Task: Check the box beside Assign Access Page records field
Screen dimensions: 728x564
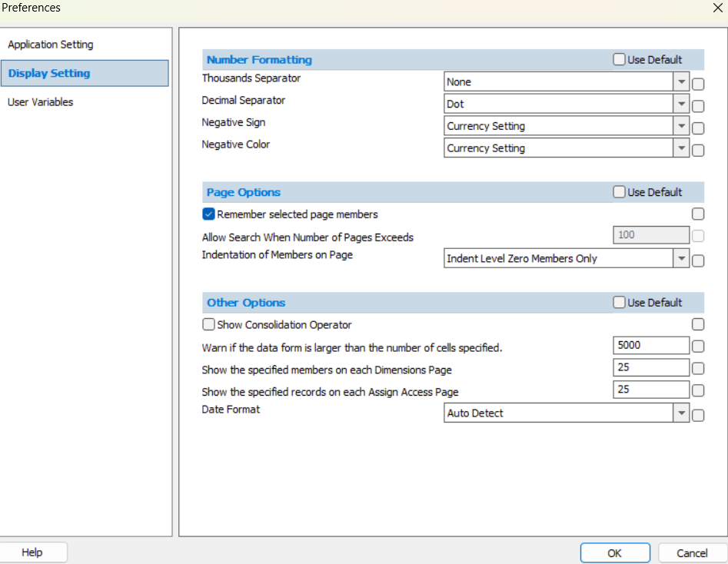Action: pos(698,390)
